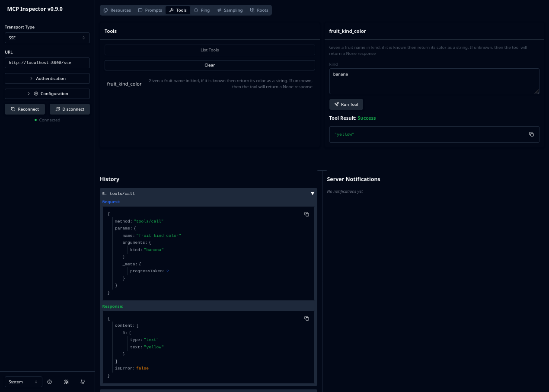The image size is (549, 392).
Task: Open the help documentation icon
Action: (49, 382)
